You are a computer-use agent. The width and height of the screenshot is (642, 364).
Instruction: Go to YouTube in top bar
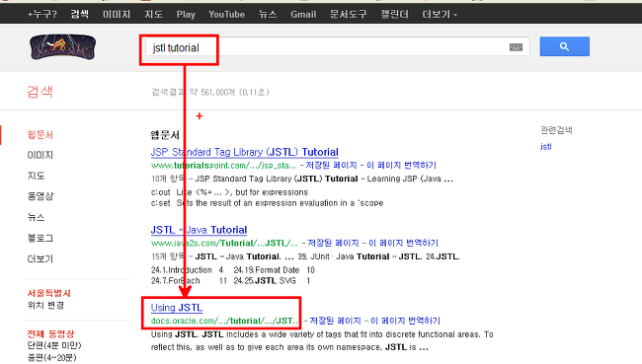click(x=226, y=15)
